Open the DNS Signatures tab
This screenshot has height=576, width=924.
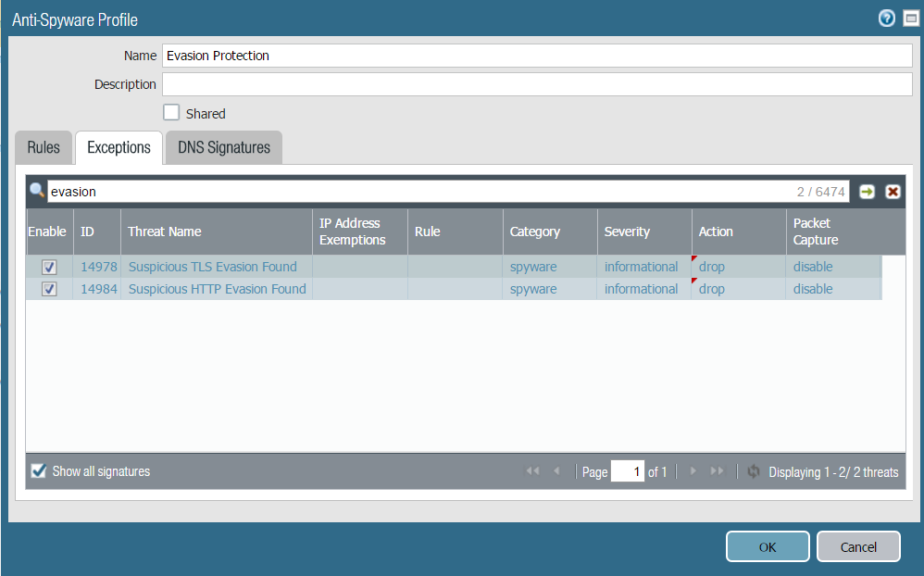pos(223,147)
